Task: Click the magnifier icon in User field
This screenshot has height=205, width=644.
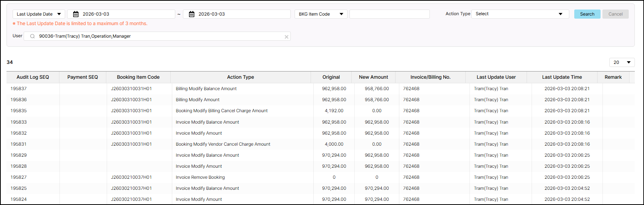Action: point(32,36)
